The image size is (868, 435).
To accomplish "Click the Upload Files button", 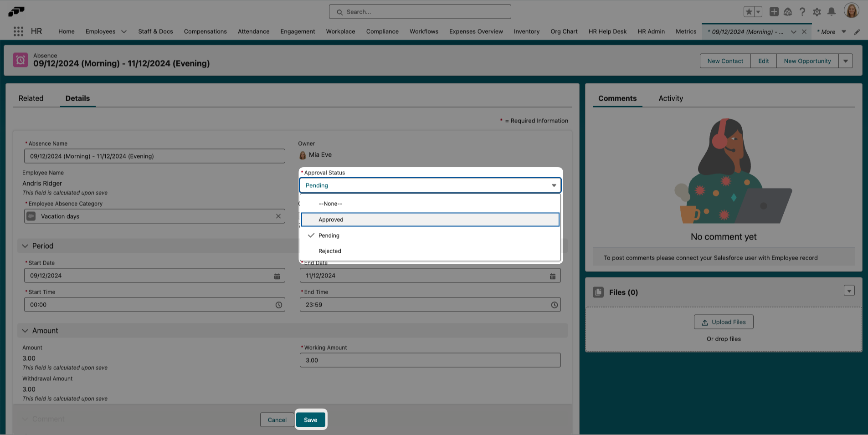I will (723, 322).
